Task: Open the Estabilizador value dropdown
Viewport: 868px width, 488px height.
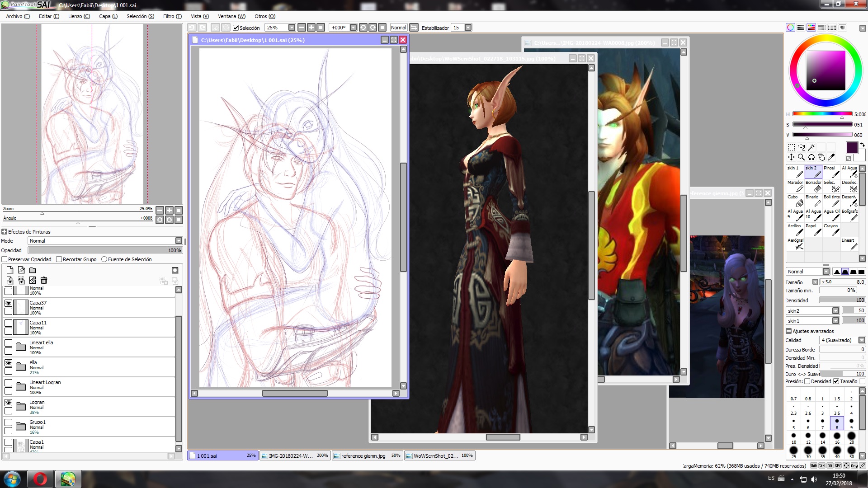Action: pos(468,28)
